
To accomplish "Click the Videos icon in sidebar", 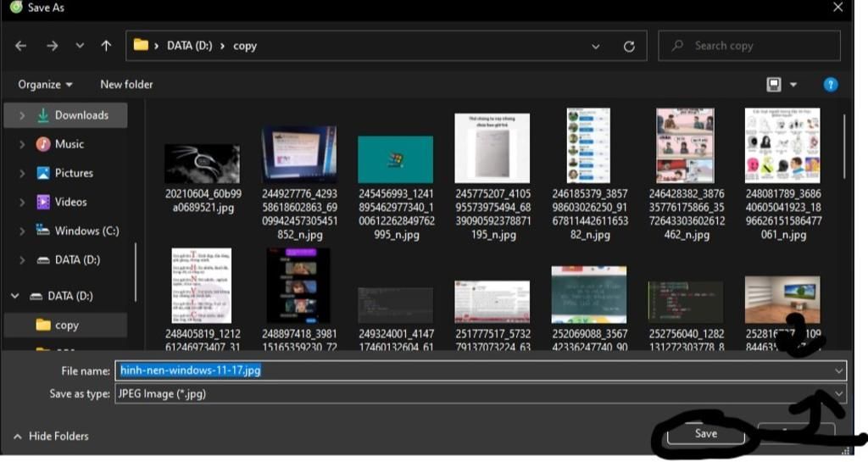I will pyautogui.click(x=42, y=202).
